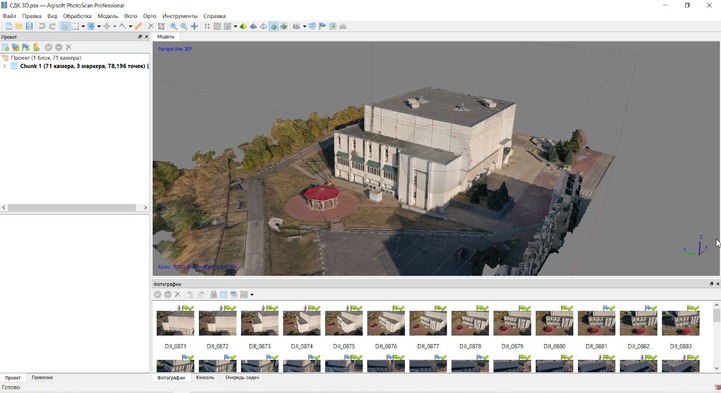Expand the Chunk 1 tree item
The height and width of the screenshot is (393, 721).
(x=5, y=66)
